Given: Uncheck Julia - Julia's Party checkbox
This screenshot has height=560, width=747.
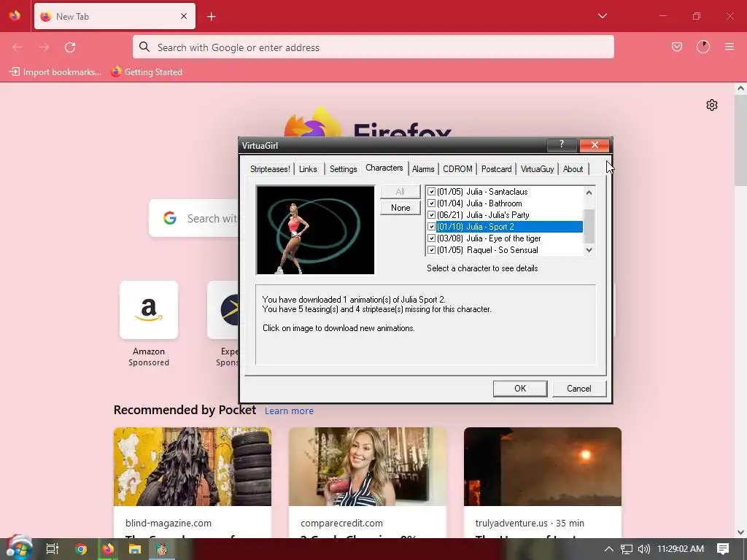Looking at the screenshot, I should coord(431,215).
